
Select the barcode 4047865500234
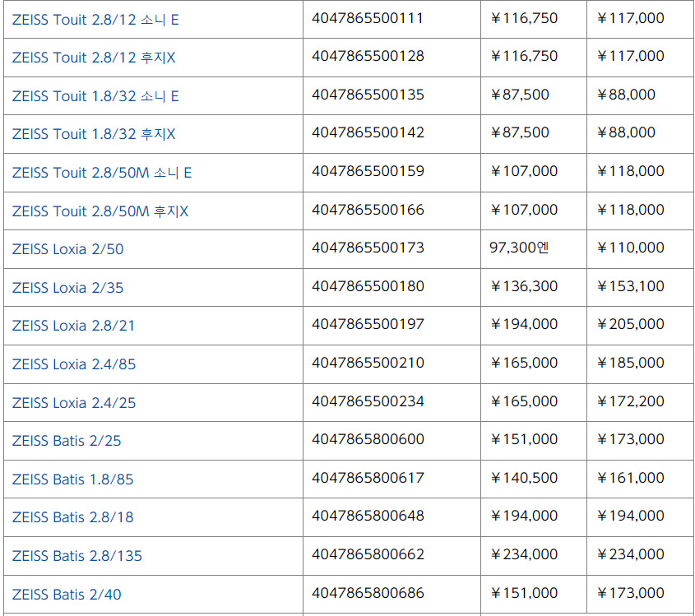coord(368,401)
